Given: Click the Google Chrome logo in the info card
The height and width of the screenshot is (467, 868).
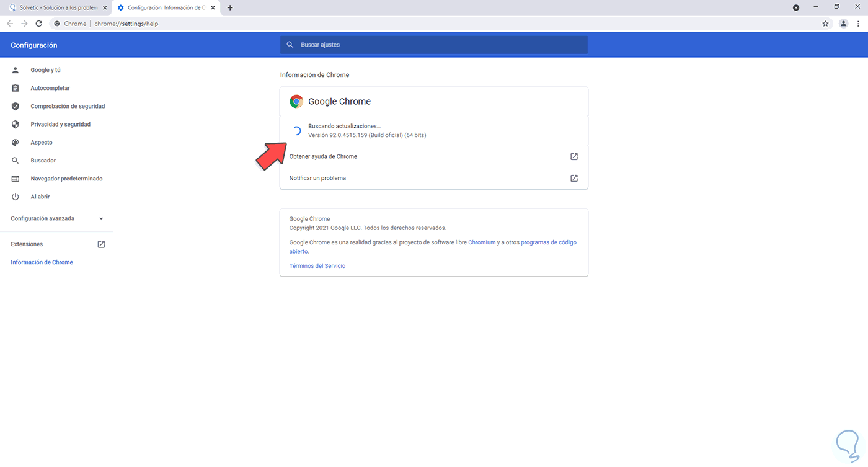Looking at the screenshot, I should (296, 102).
